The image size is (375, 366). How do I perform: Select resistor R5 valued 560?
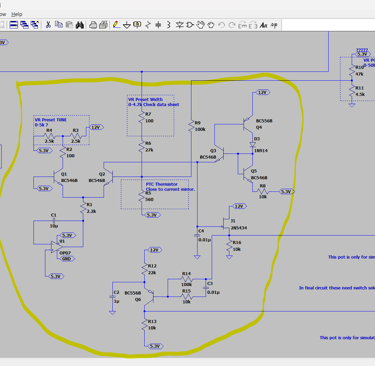point(142,196)
